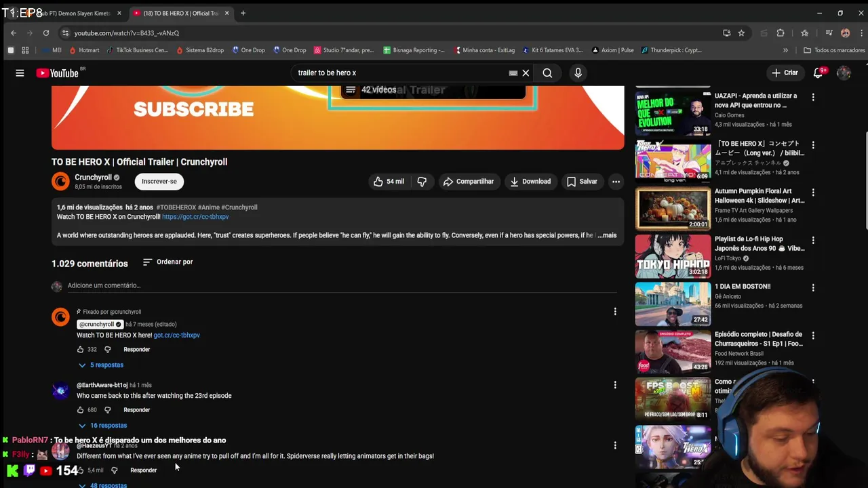Expand the description with ...mais
The image size is (868, 488).
607,235
